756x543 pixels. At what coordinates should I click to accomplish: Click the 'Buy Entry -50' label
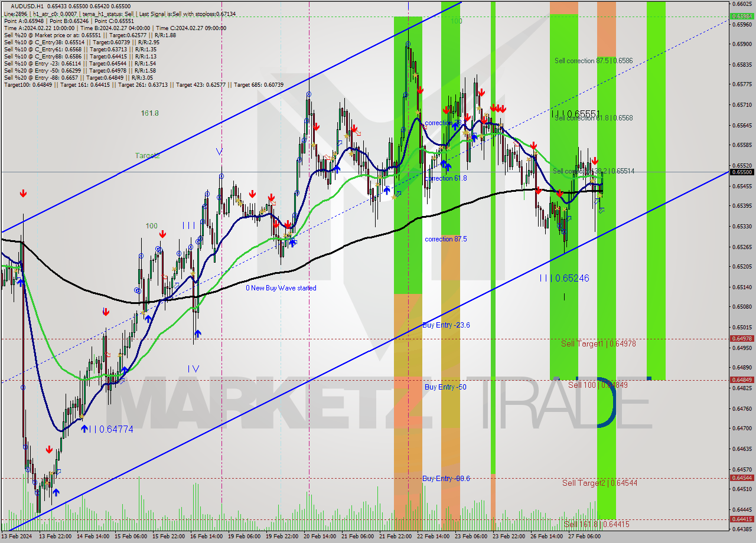click(x=445, y=387)
